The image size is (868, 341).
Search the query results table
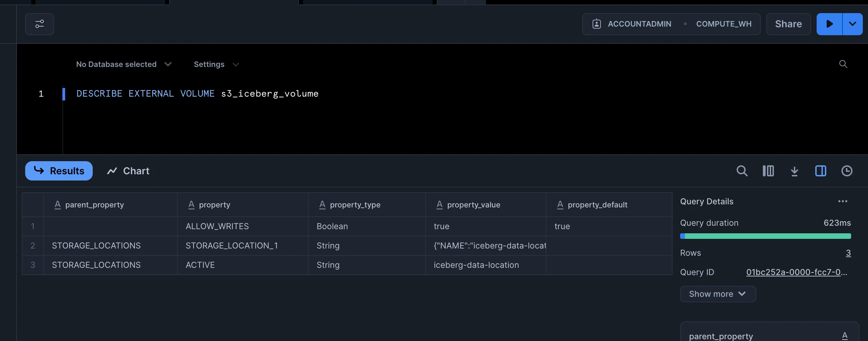(x=742, y=171)
